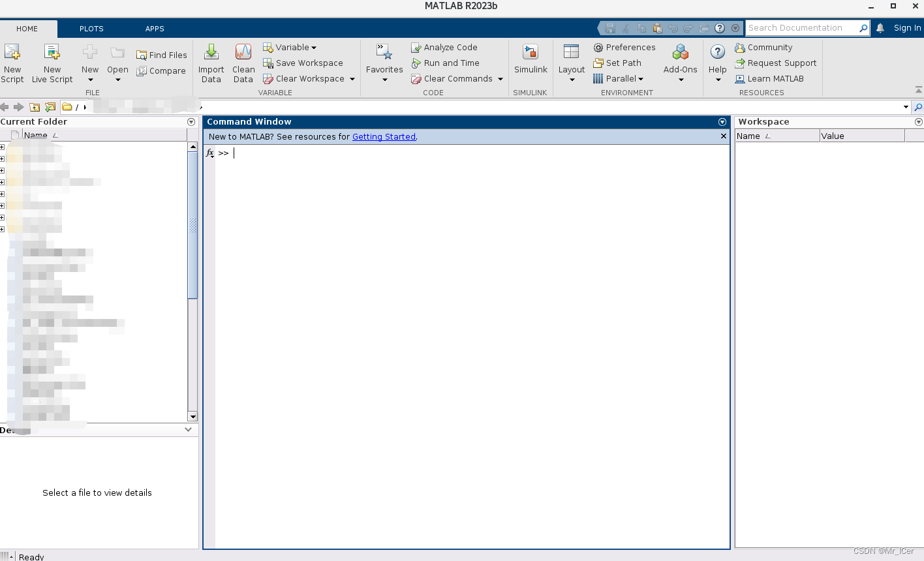The height and width of the screenshot is (561, 924).
Task: Create a New Script
Action: (x=12, y=63)
